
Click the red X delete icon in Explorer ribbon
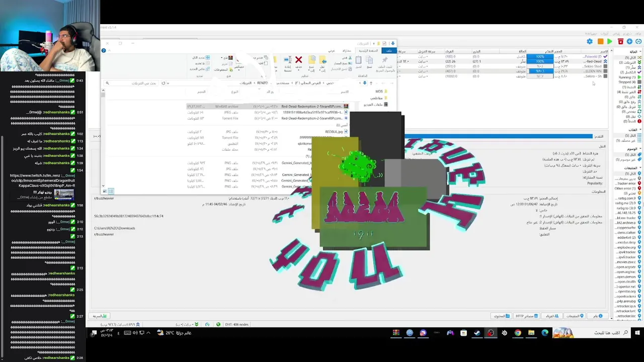(298, 60)
